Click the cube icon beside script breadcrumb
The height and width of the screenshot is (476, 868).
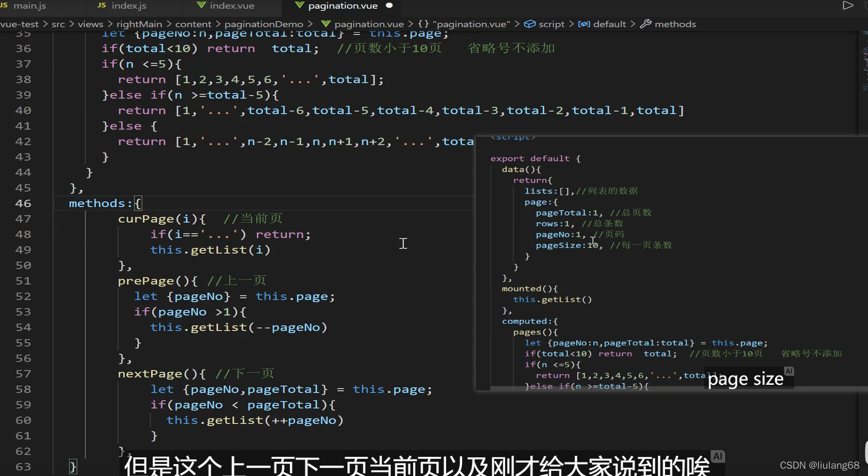[x=529, y=24]
